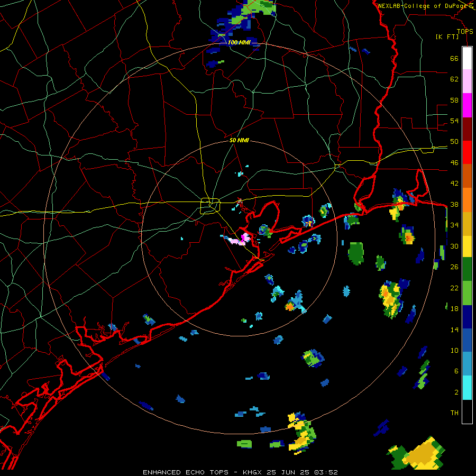The image size is (476, 476).
Task: Click the '50' legend scale label
Action: click(x=454, y=142)
